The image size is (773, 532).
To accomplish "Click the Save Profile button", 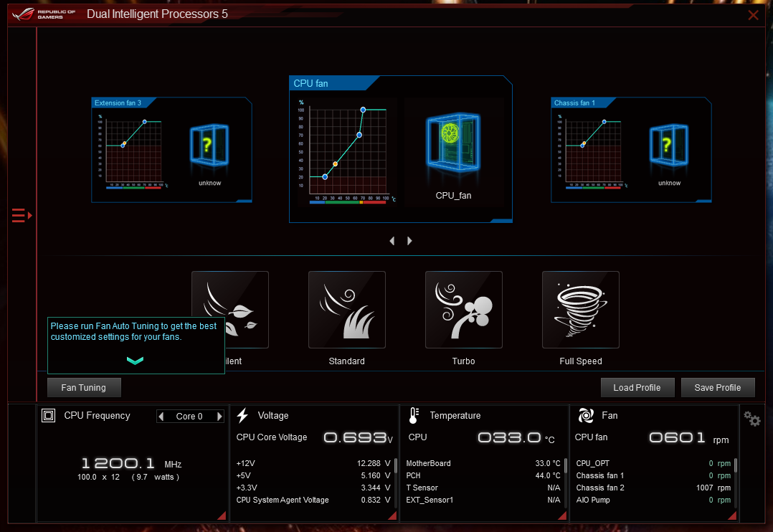I will pos(718,388).
